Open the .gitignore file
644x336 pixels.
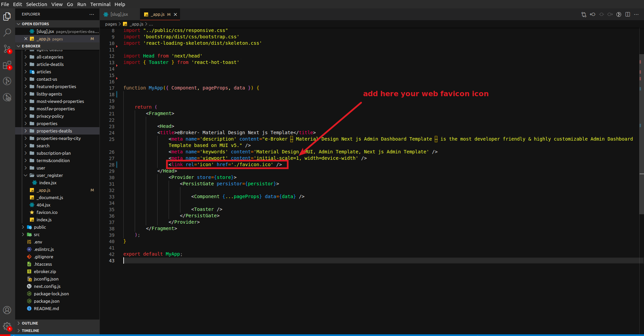click(57, 257)
